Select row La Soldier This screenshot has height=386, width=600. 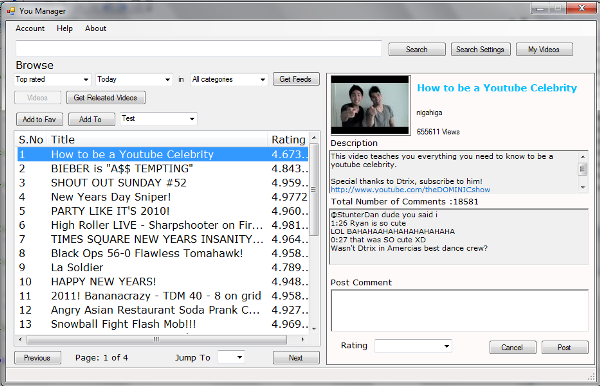163,267
